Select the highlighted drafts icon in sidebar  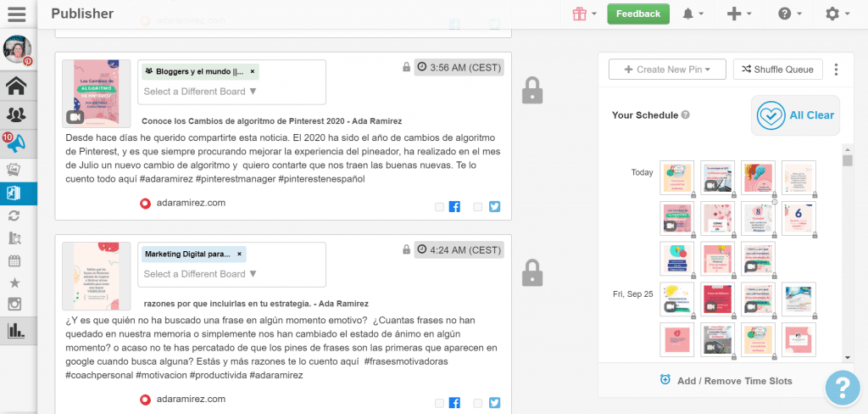15,193
